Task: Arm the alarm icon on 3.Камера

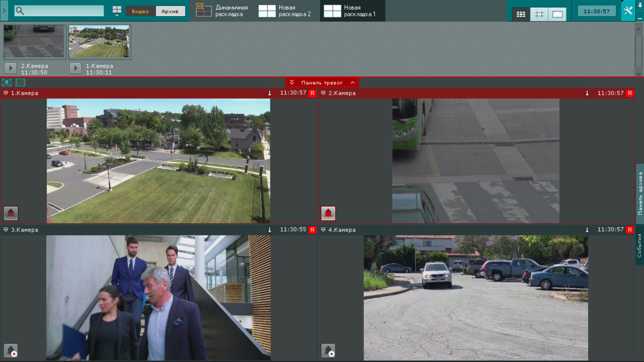Action: pyautogui.click(x=11, y=351)
